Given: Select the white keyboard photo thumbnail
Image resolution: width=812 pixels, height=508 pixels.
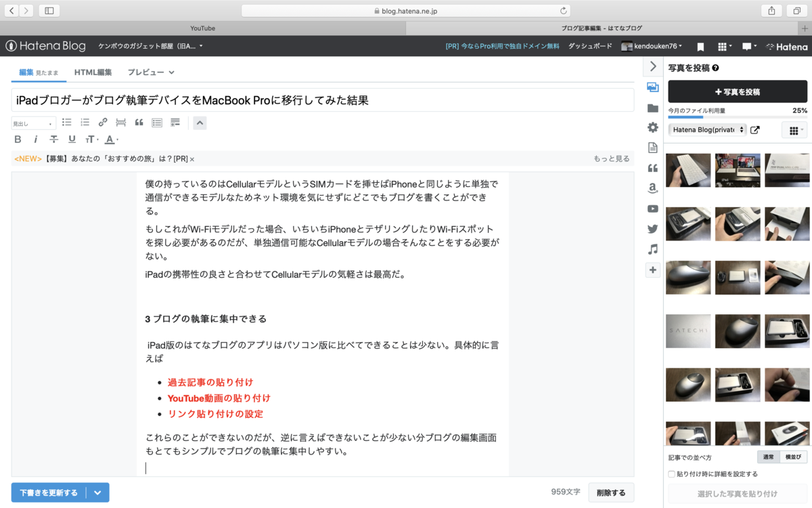Looking at the screenshot, I should click(x=688, y=170).
